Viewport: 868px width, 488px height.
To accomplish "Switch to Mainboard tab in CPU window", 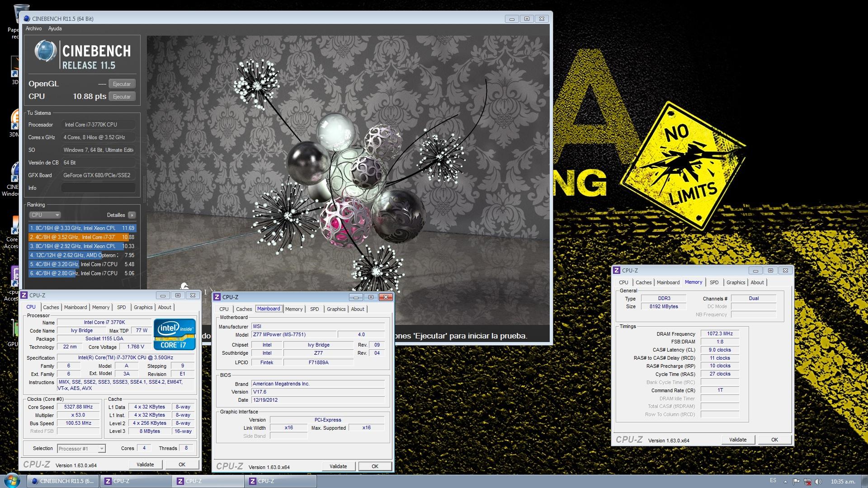I will pos(75,307).
